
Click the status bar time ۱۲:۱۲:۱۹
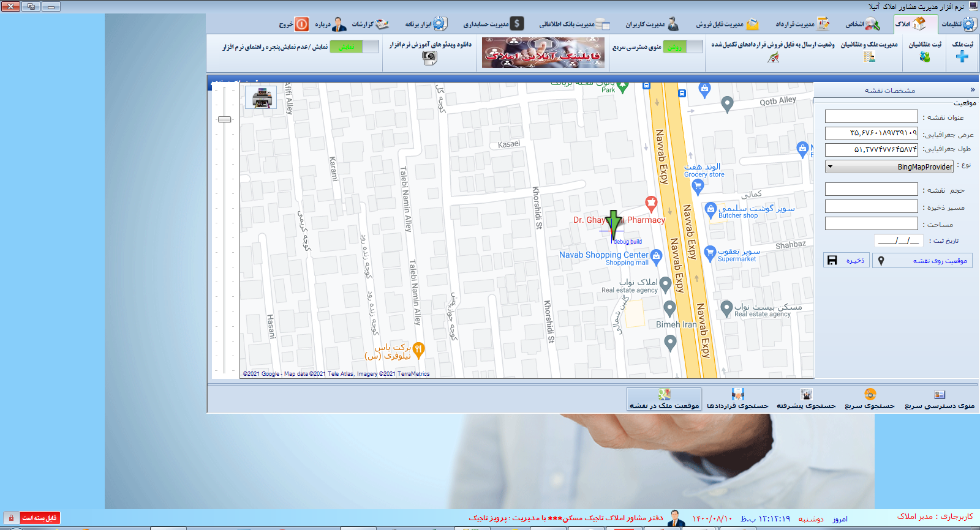point(774,518)
